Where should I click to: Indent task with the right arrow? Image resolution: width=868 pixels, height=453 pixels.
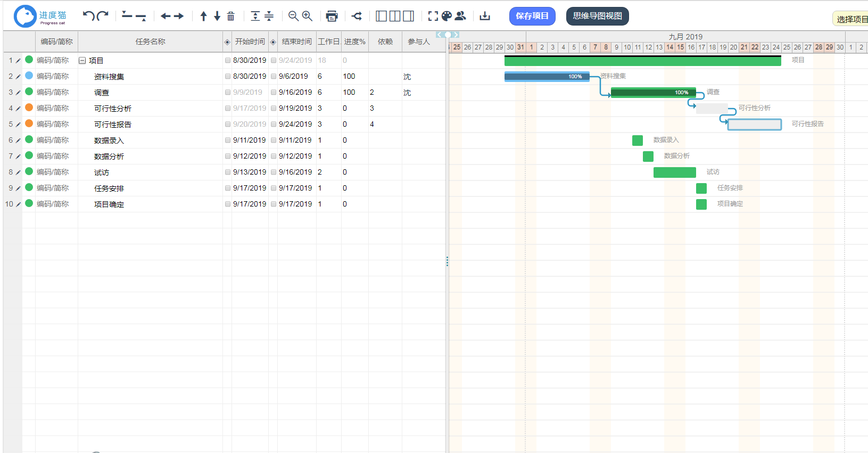point(179,16)
